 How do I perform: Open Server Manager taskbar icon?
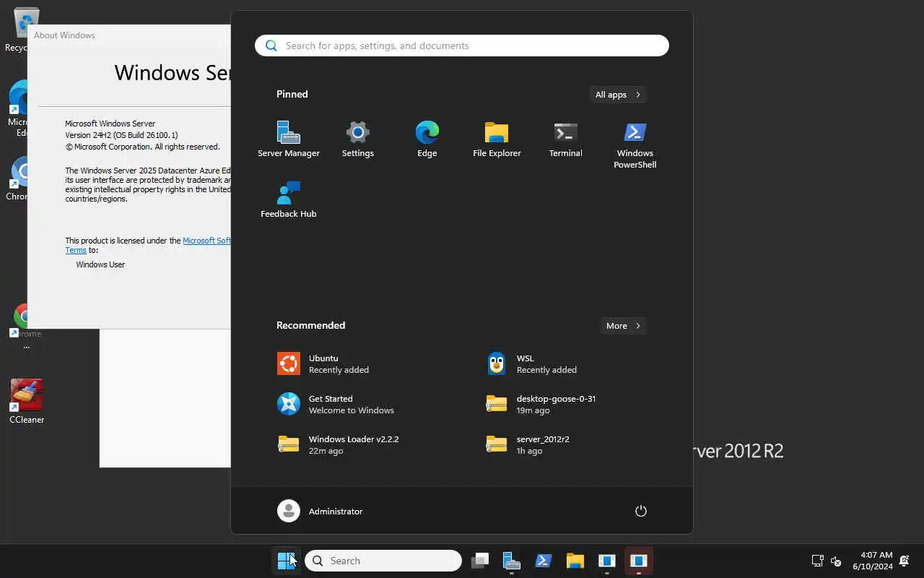[512, 561]
